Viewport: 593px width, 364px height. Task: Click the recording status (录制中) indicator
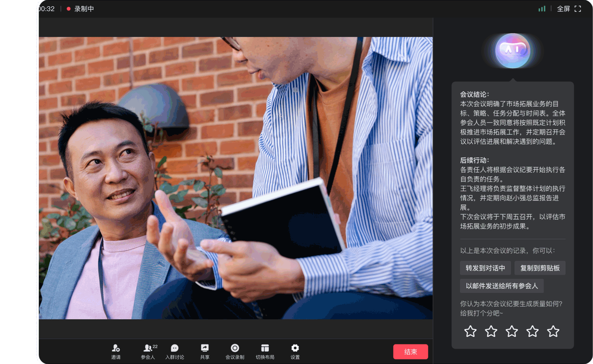(x=81, y=9)
